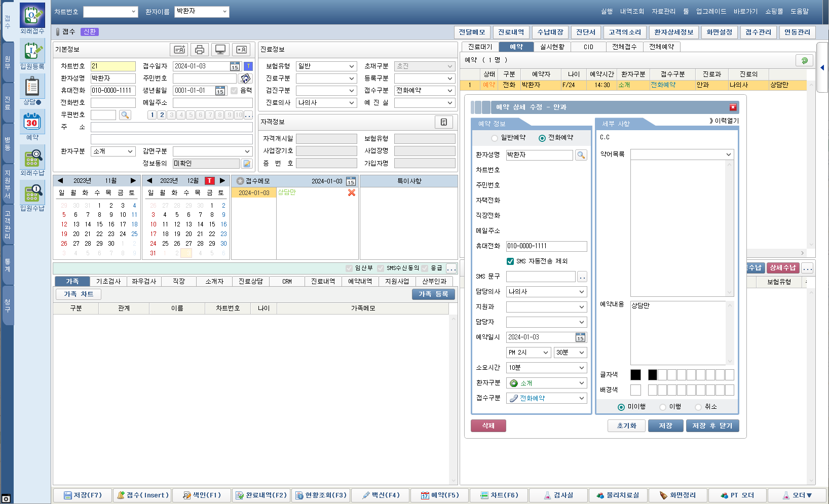This screenshot has height=504, width=829.
Task: Delete the 접수메모 entry with red X
Action: 351,193
